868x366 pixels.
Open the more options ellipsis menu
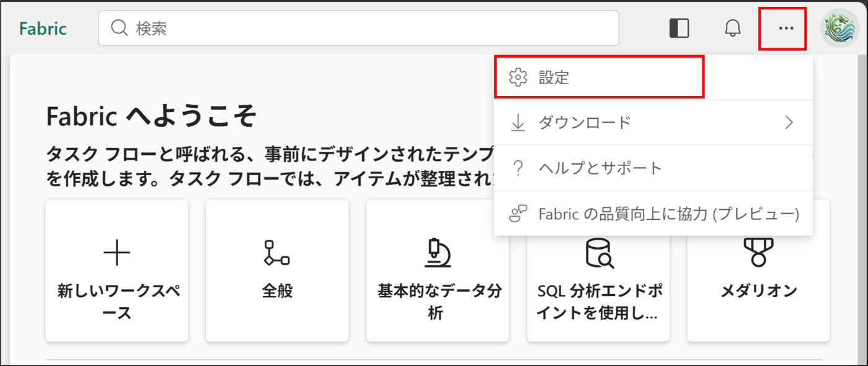click(x=786, y=28)
